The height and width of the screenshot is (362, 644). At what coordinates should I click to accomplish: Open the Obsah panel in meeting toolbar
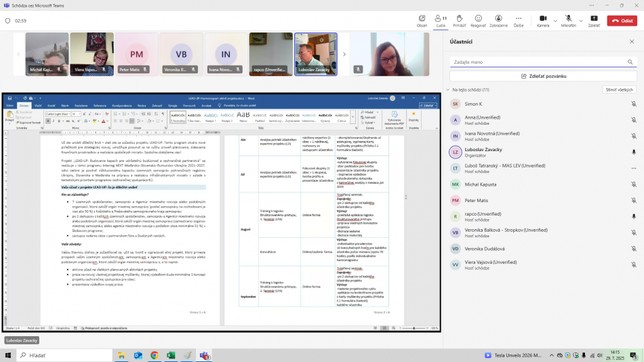(422, 20)
